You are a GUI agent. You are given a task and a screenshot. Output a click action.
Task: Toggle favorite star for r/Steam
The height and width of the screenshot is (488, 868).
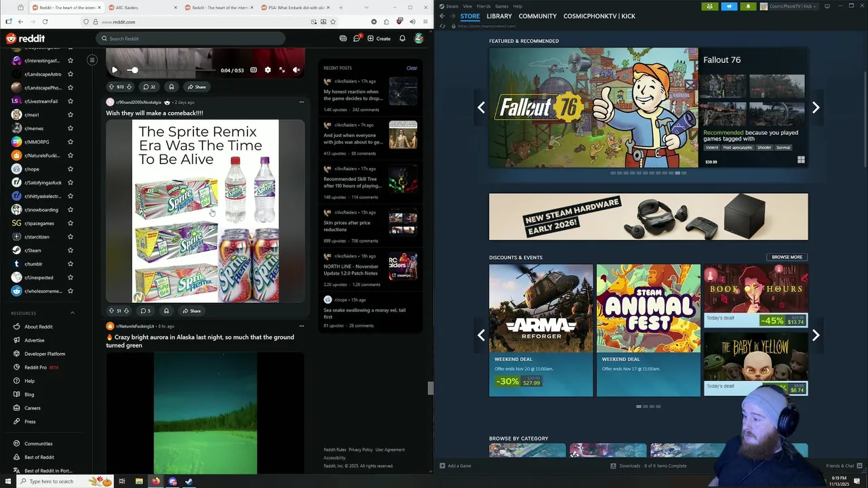click(x=71, y=250)
